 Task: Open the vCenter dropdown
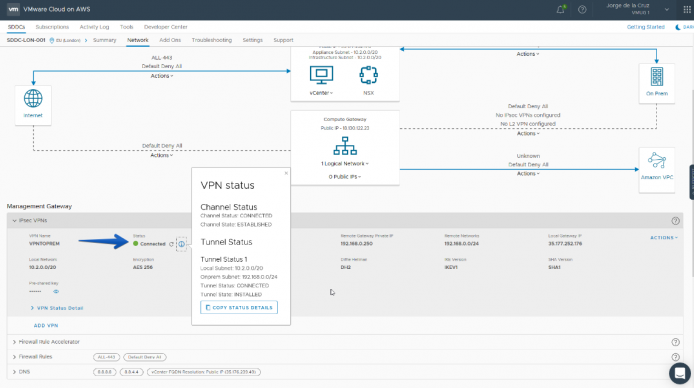pyautogui.click(x=321, y=93)
